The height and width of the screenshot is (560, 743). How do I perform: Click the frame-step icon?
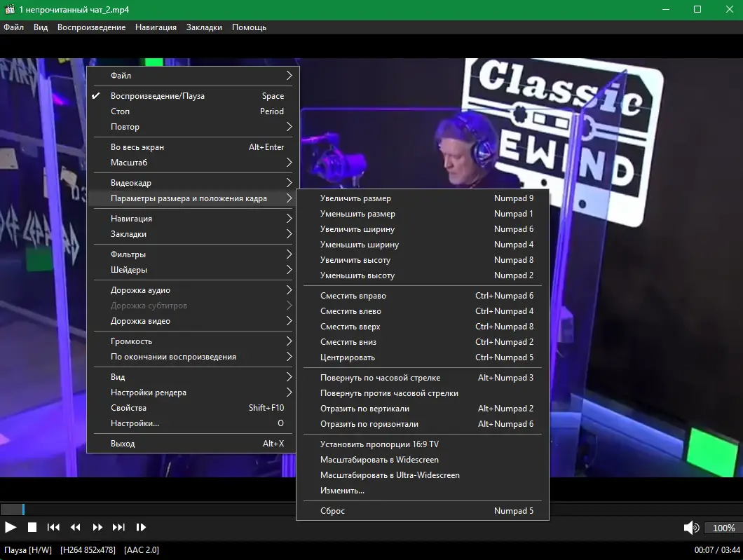[141, 527]
